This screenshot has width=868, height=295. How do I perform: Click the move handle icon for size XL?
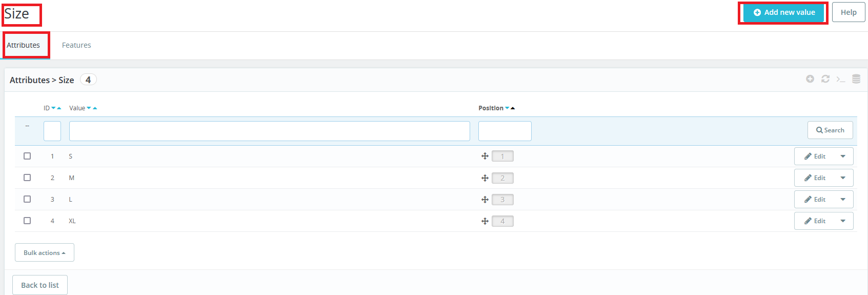tap(485, 221)
